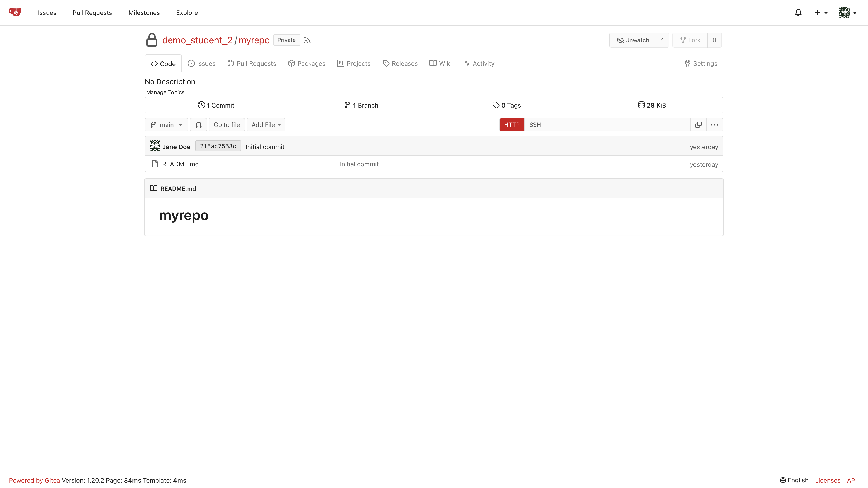868x488 pixels.
Task: Switch clone URL to SSH
Action: coord(535,125)
